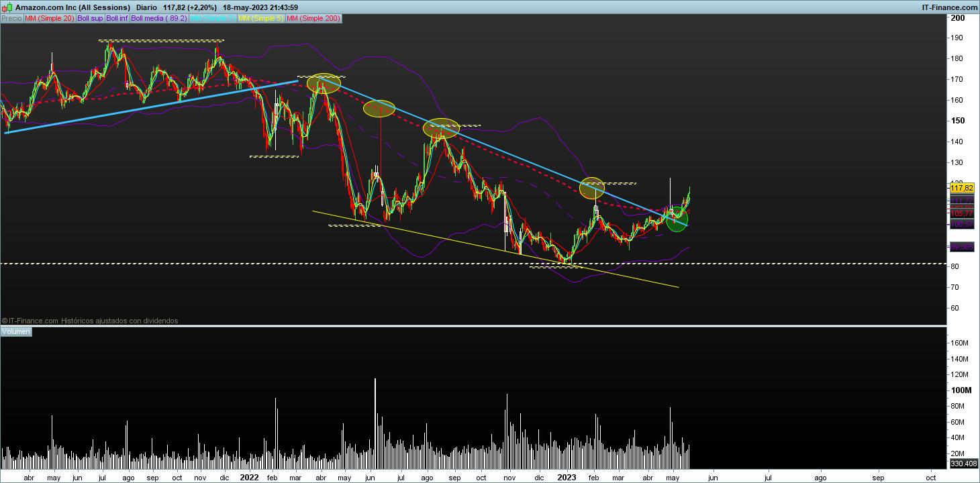Viewport: 980px width, 483px height.
Task: Click the red 105,77 price tag
Action: pos(962,213)
